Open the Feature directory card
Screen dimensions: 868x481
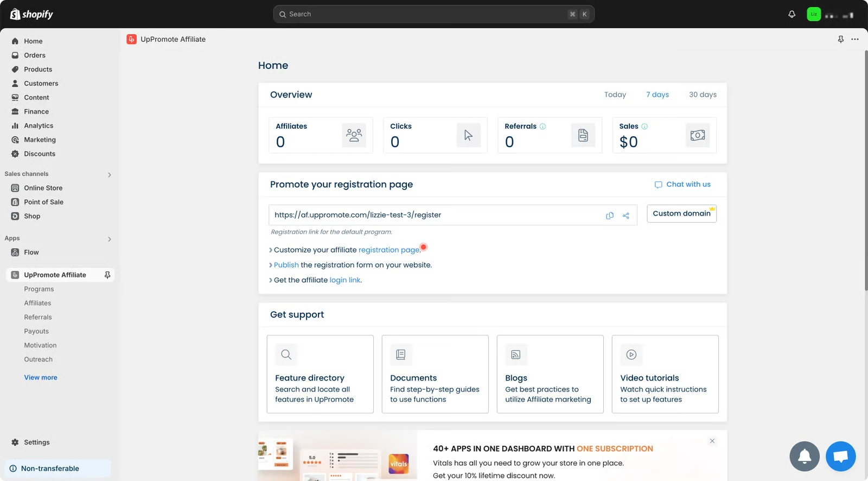[320, 374]
